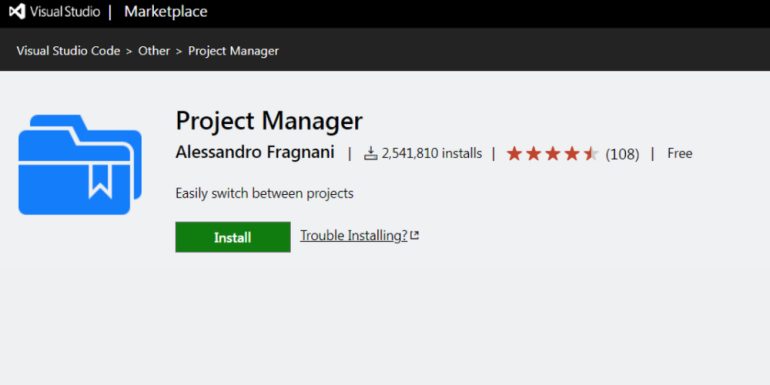Click the 2,541,810 installs text
Screen dimensions: 770x385
(x=432, y=154)
